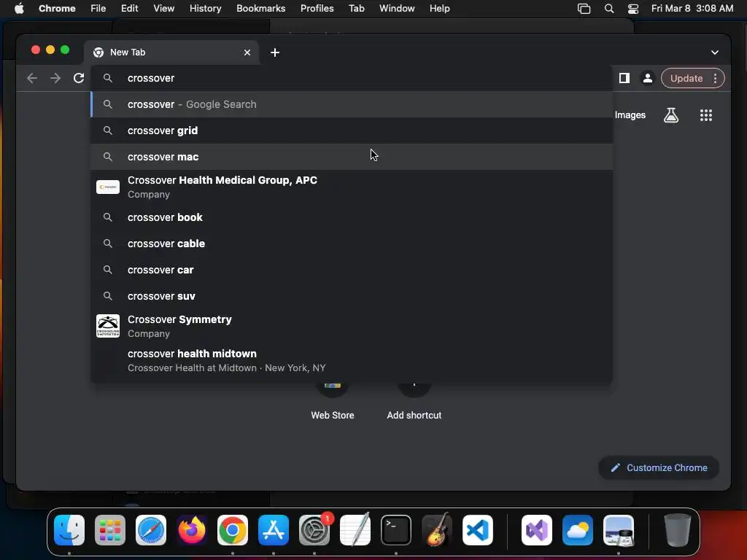Reload the page with the refresh icon

79,78
